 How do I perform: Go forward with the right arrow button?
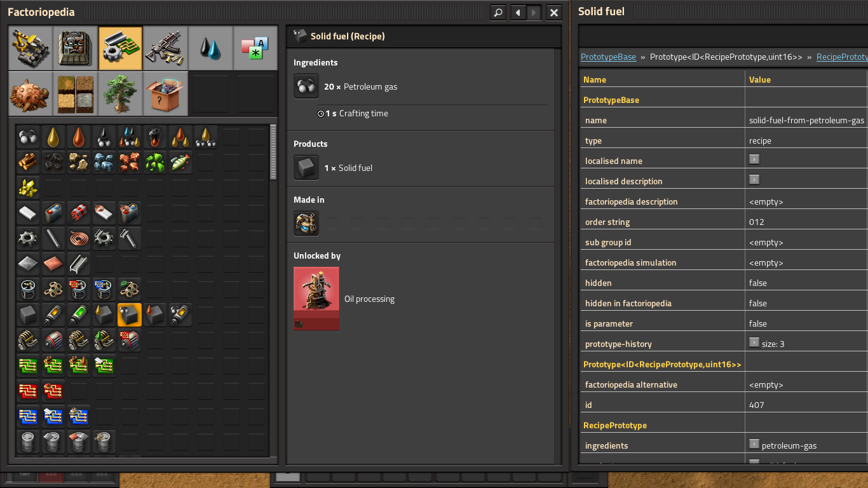point(535,12)
